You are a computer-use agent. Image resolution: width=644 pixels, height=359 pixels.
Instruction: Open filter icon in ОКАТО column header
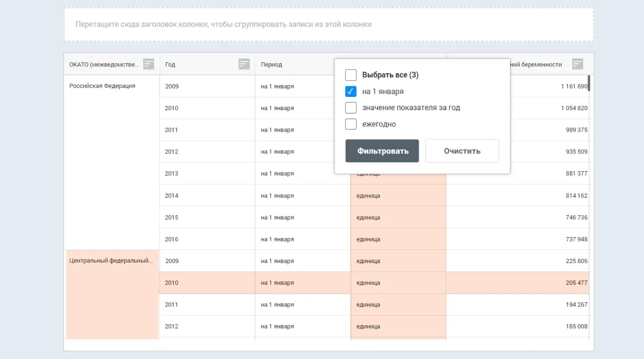coord(148,64)
